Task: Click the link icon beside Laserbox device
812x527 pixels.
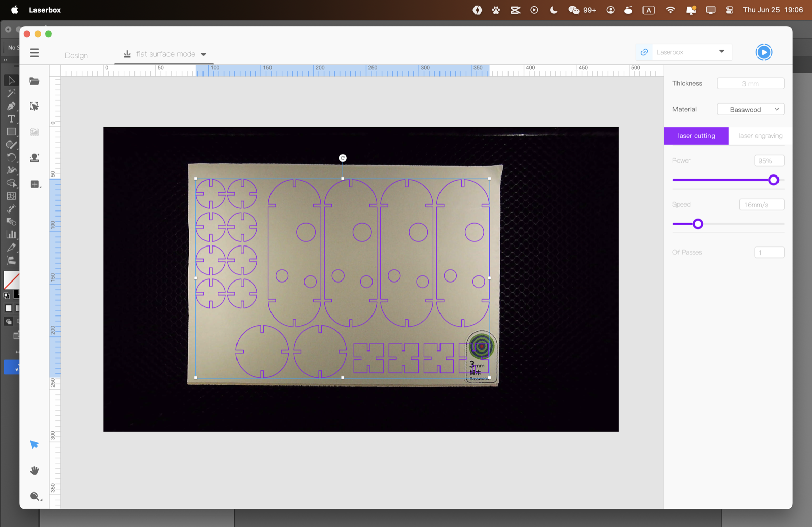Action: [x=645, y=52]
